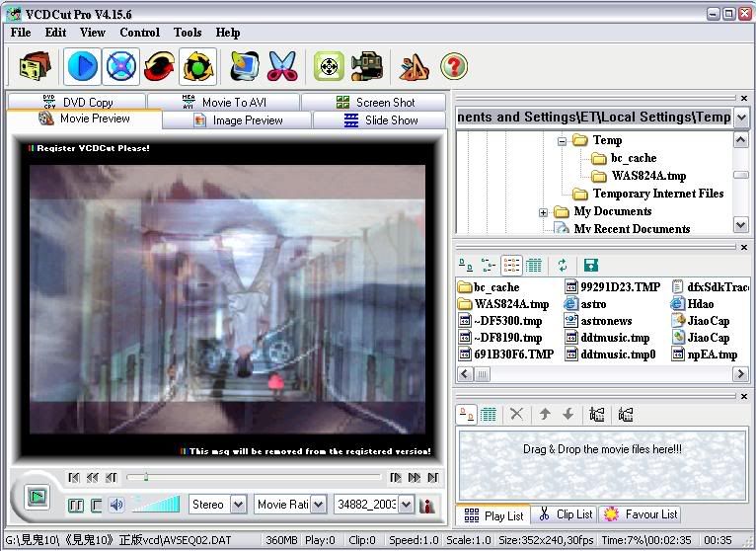Step back one frame button
This screenshot has width=756, height=551.
point(111,478)
